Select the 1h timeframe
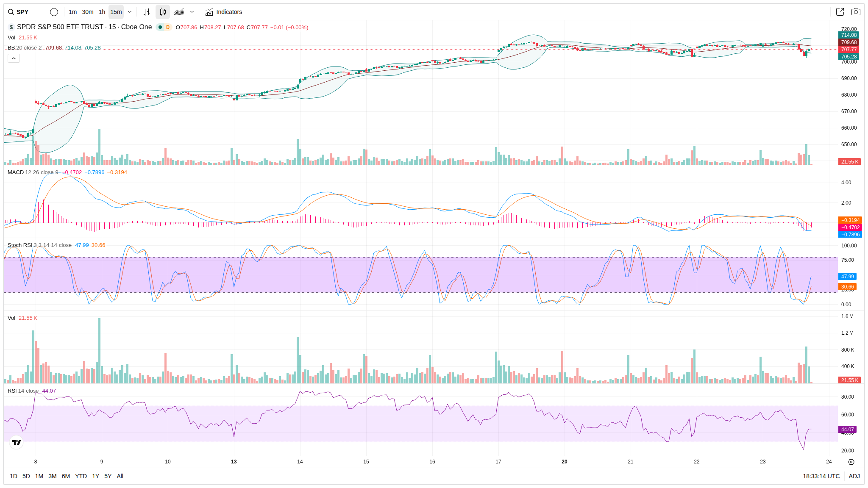The image size is (868, 488). (x=102, y=12)
